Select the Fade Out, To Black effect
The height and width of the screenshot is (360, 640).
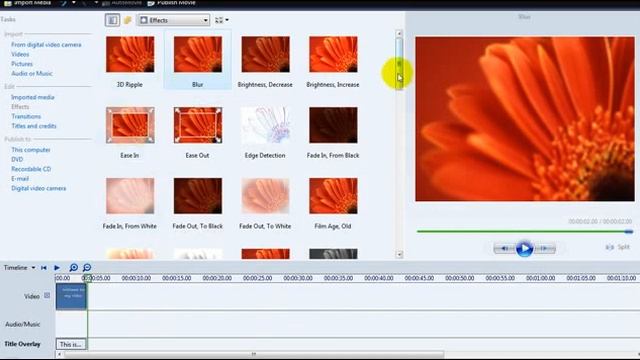(x=198, y=196)
